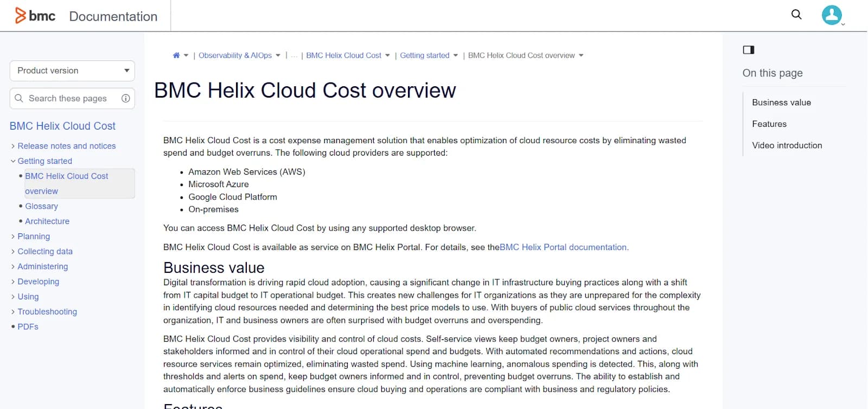Collapse the Getting started tree chevron
The height and width of the screenshot is (409, 868).
(13, 161)
